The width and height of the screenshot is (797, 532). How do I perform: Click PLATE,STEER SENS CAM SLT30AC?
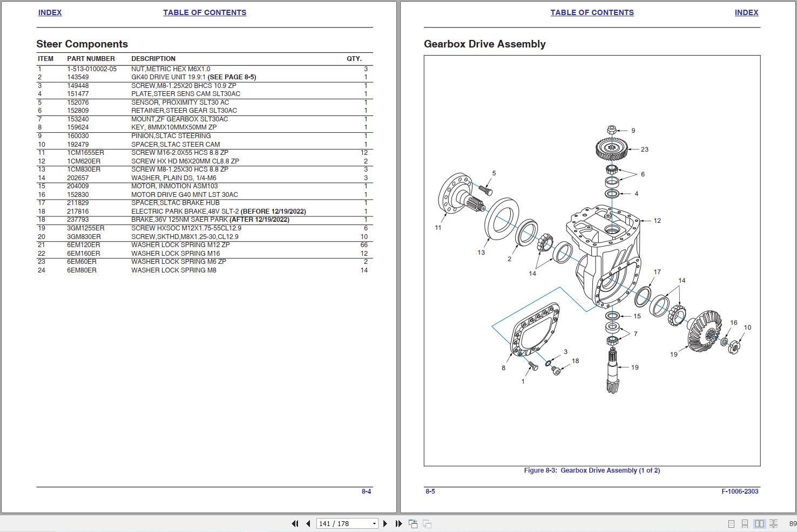pyautogui.click(x=186, y=94)
